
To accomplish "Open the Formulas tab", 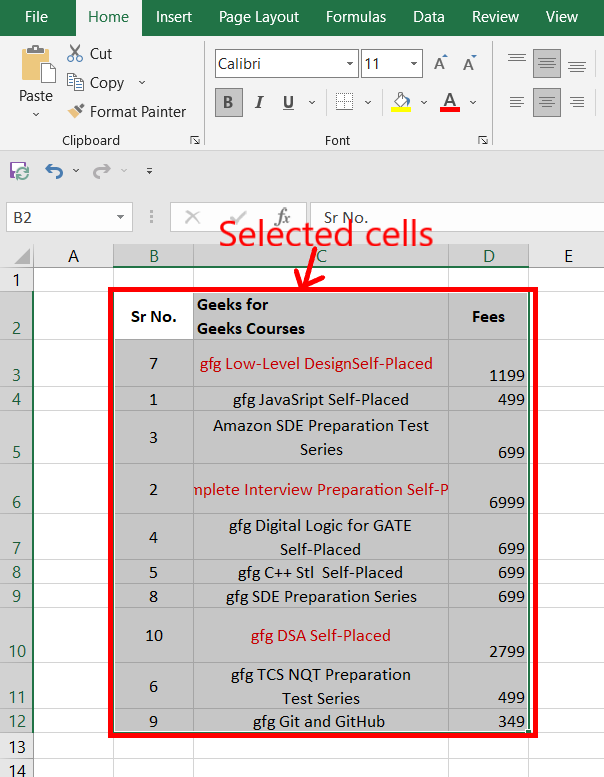I will (x=356, y=17).
